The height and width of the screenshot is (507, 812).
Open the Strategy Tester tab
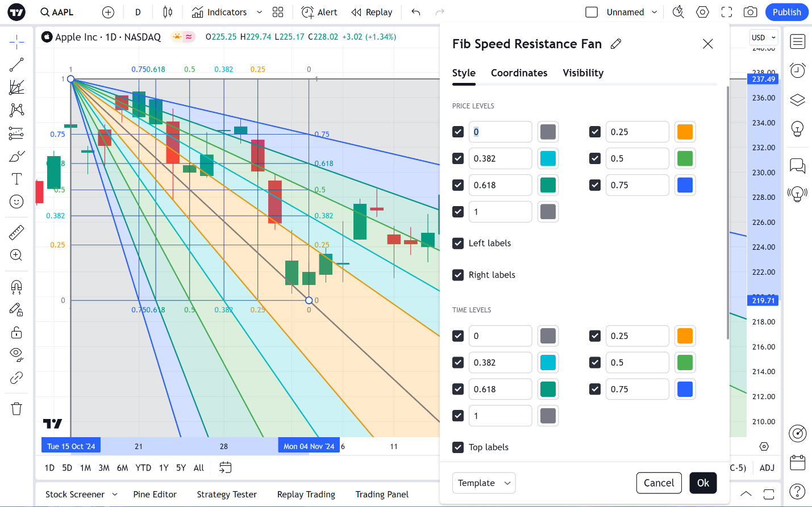(x=227, y=495)
